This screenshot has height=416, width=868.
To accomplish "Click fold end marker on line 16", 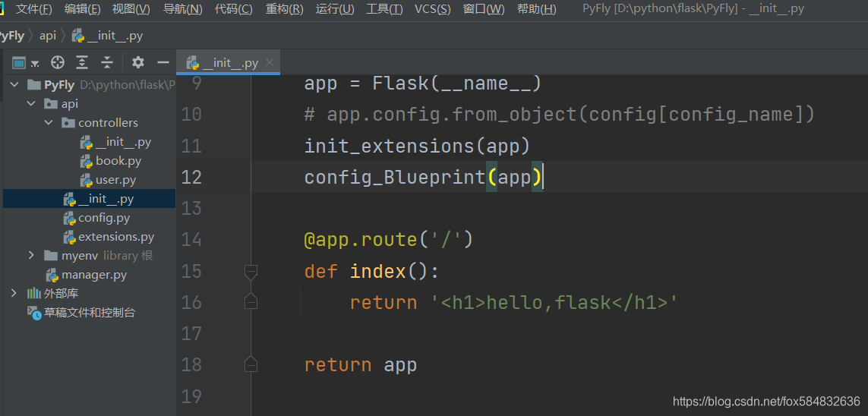I will 251,302.
